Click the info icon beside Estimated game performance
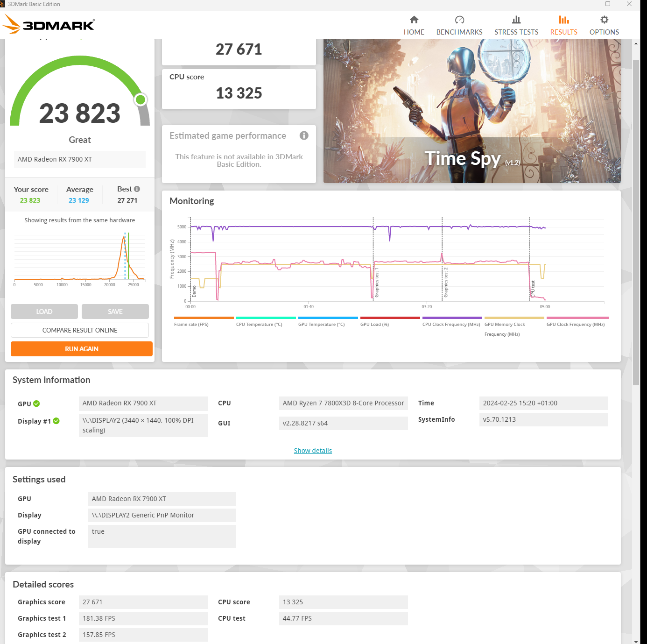647x644 pixels. 304,135
